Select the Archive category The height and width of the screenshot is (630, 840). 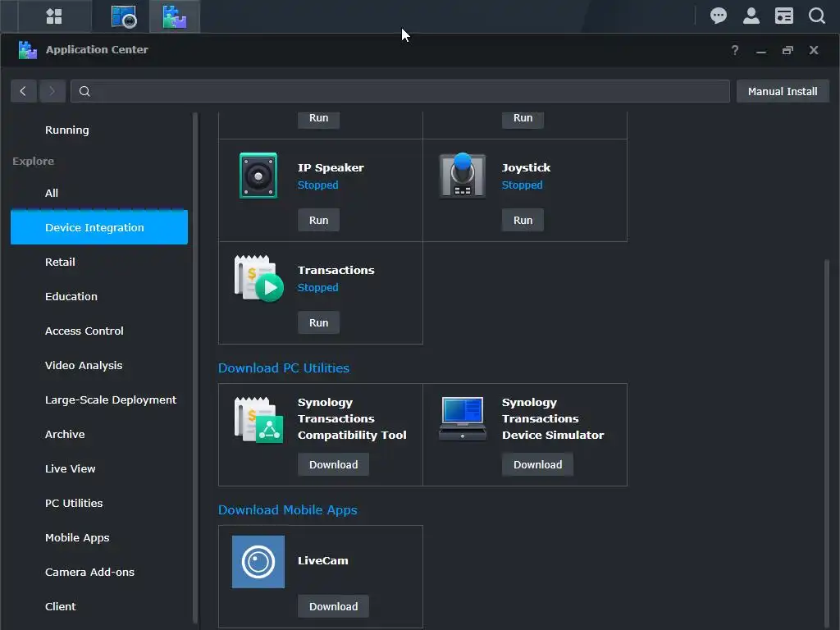point(99,434)
